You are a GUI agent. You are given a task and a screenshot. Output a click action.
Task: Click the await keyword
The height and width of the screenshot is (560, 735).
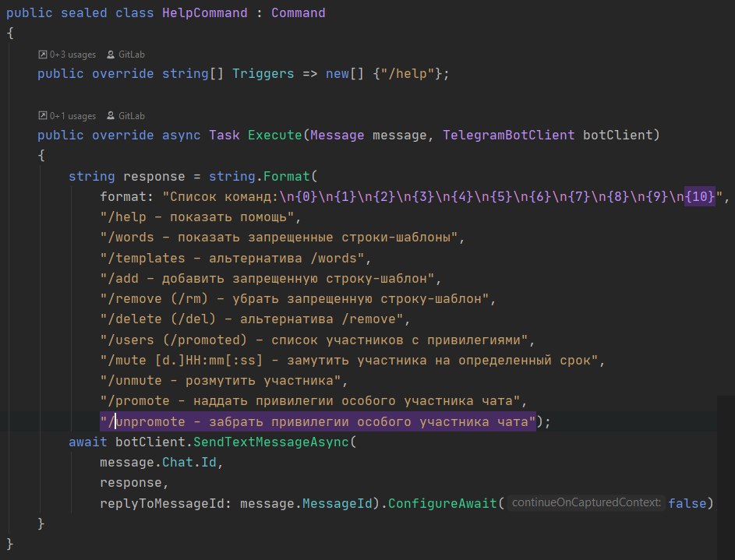click(x=87, y=442)
